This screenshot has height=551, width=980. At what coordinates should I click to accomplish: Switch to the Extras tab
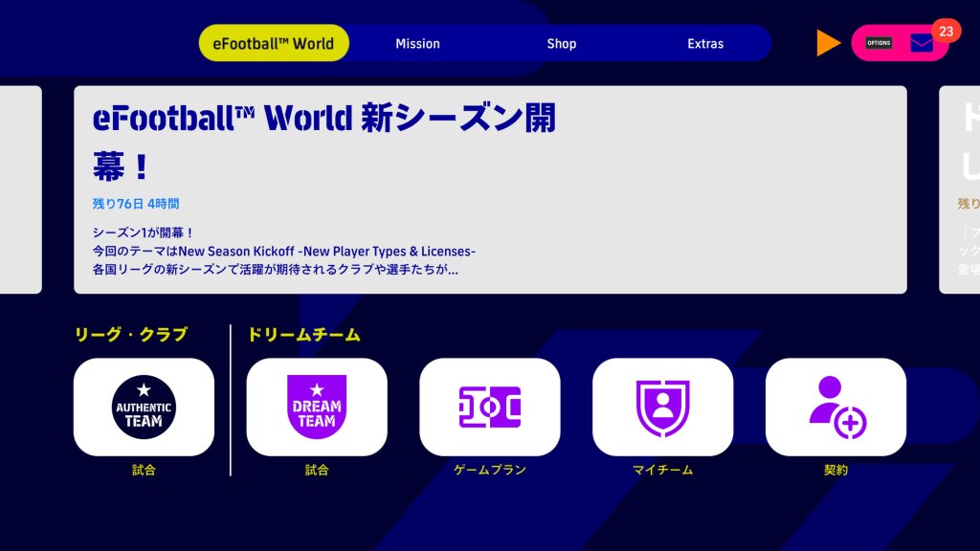tap(705, 44)
